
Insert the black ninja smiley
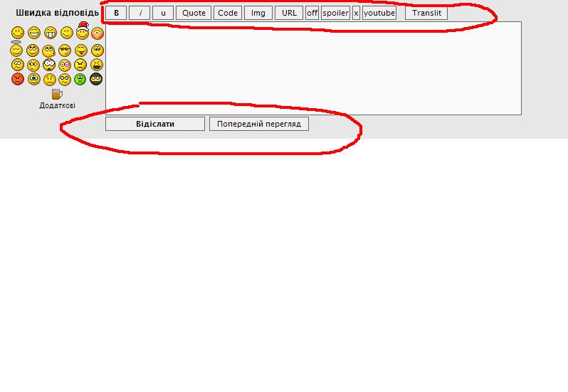click(96, 79)
